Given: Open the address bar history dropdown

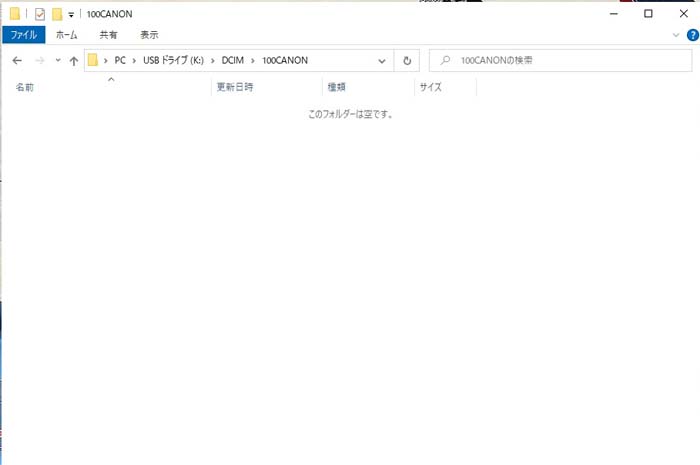Looking at the screenshot, I should coord(382,61).
